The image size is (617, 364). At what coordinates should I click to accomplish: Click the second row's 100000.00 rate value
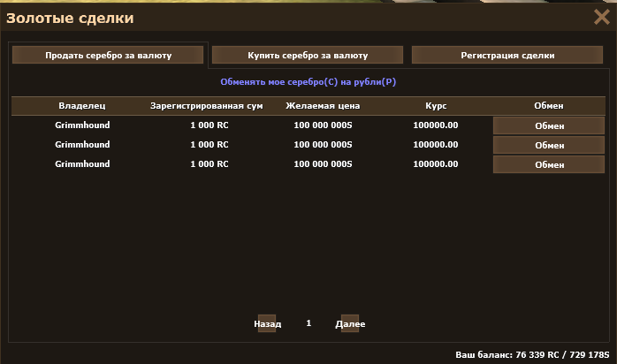pyautogui.click(x=436, y=145)
